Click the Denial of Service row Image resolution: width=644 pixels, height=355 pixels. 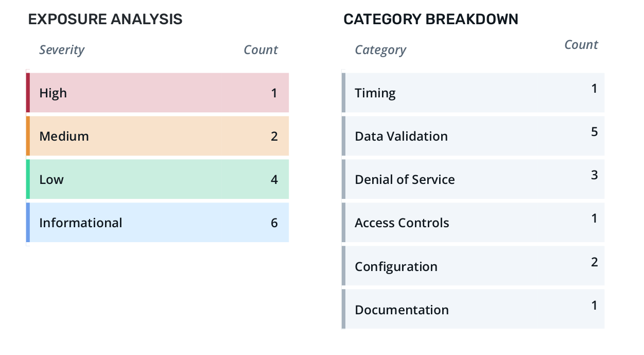(474, 179)
